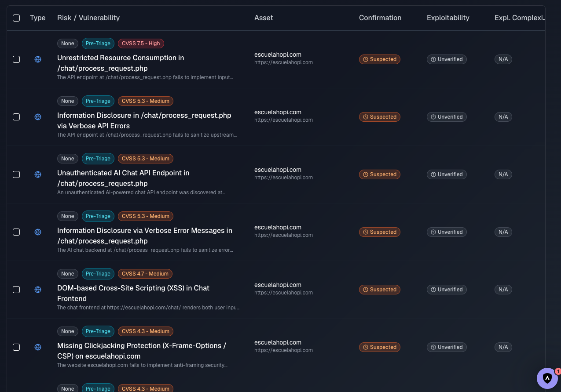The image size is (561, 392).
Task: Toggle the select-all checkbox in table header
Action: pos(16,18)
